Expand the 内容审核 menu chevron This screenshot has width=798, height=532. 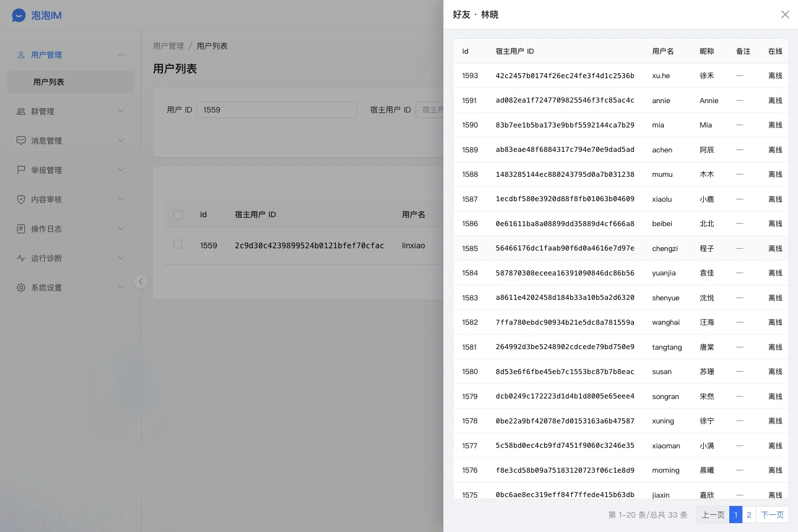(x=121, y=199)
